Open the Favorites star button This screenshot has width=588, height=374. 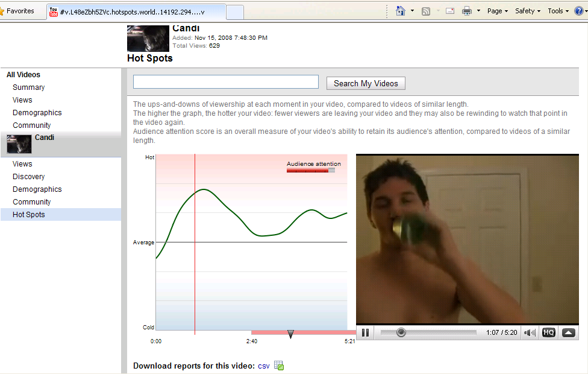tap(18, 11)
